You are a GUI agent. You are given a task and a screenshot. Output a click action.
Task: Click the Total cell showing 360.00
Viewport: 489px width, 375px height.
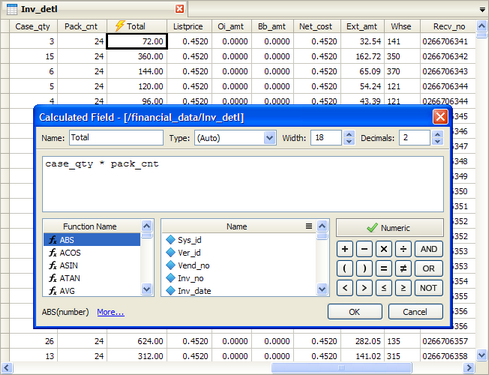137,56
